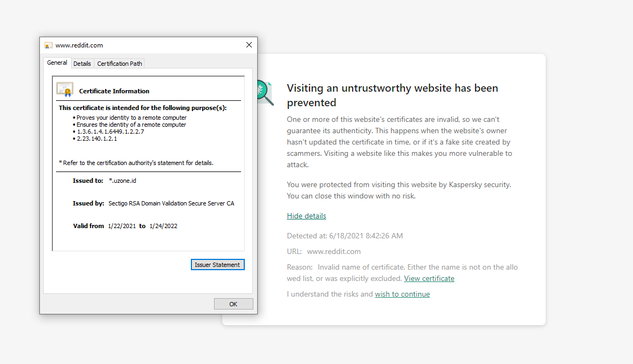Click the 1/24/2022 expiry date
Screen dimensions: 633x364
point(163,226)
